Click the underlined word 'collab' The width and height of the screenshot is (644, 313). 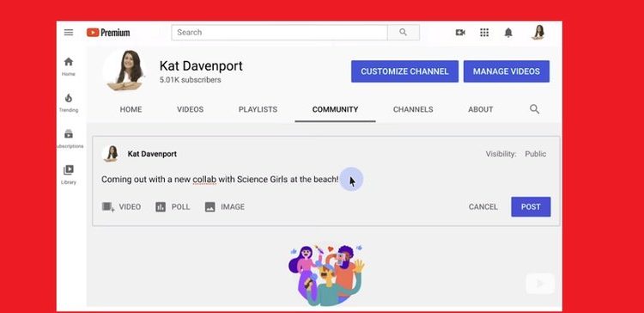[x=204, y=180]
